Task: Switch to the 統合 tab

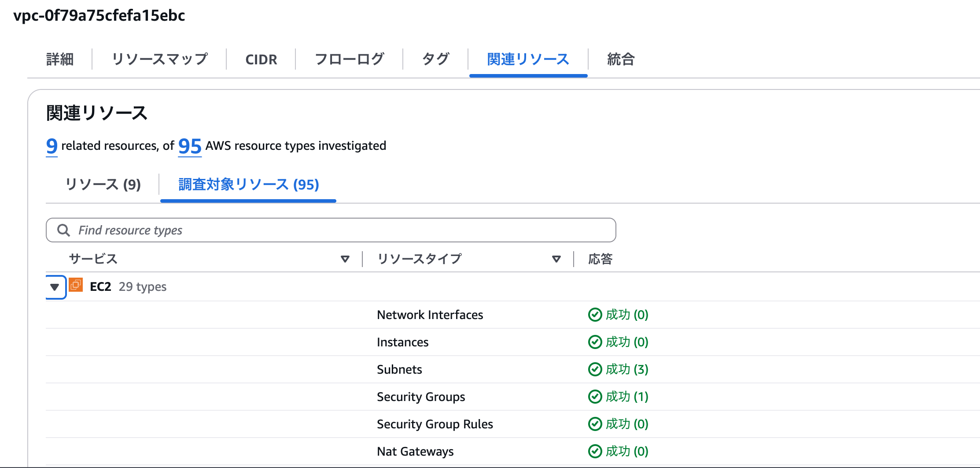Action: 621,59
